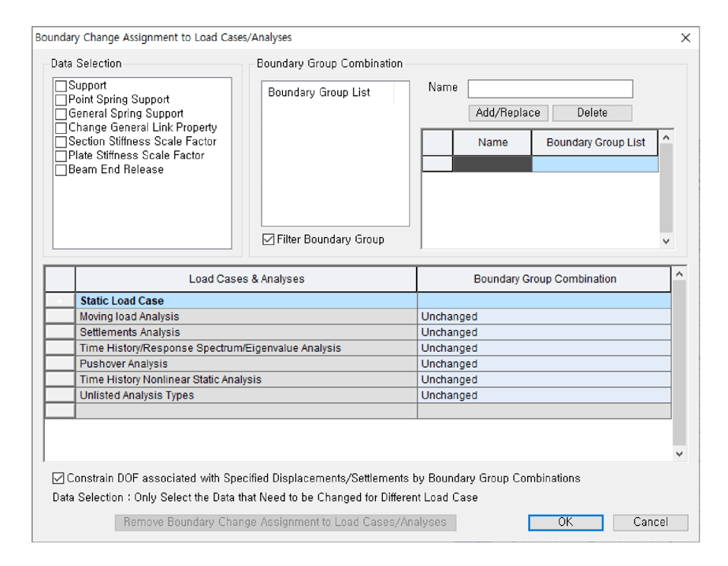728x566 pixels.
Task: Toggle Constrain DOF associated checkbox
Action: click(58, 478)
